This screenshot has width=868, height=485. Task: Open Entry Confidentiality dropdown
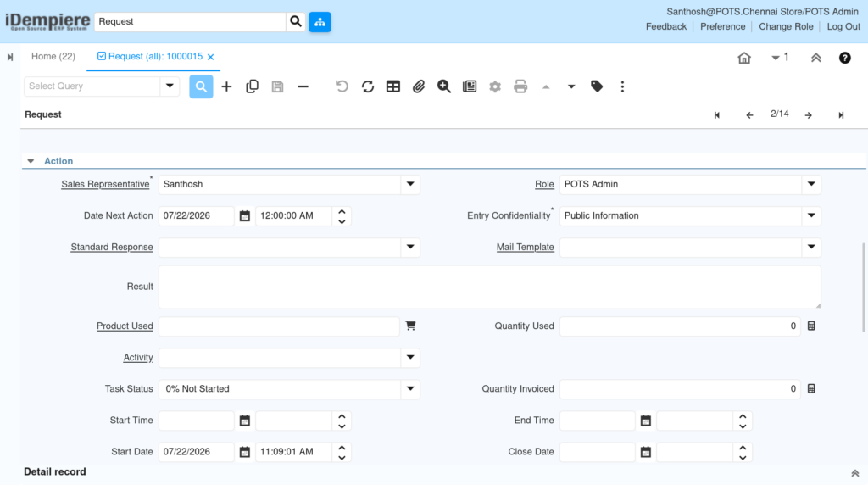point(811,216)
